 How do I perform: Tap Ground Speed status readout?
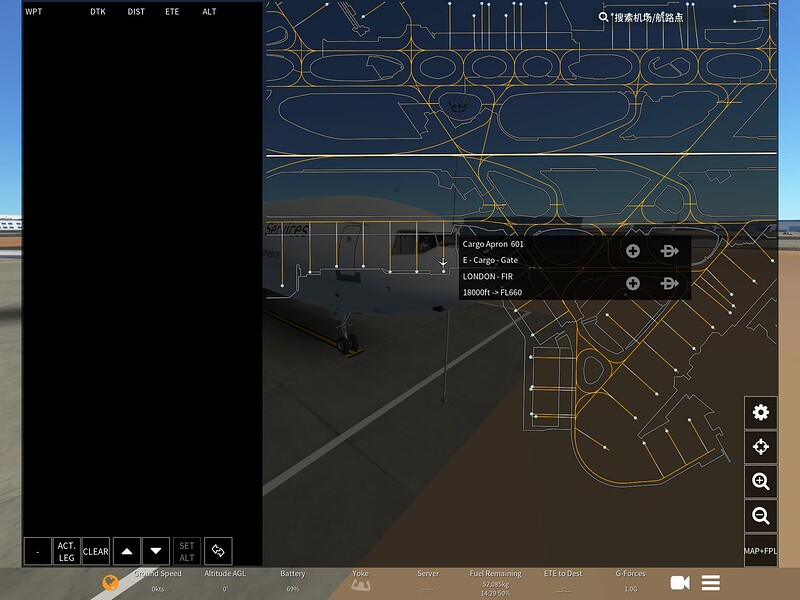click(157, 581)
